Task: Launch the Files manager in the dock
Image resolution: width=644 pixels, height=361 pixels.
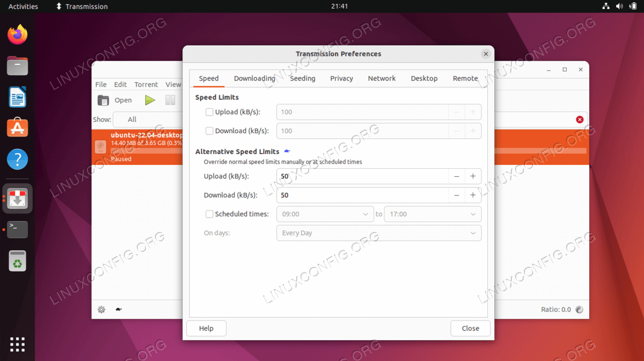Action: coord(18,67)
